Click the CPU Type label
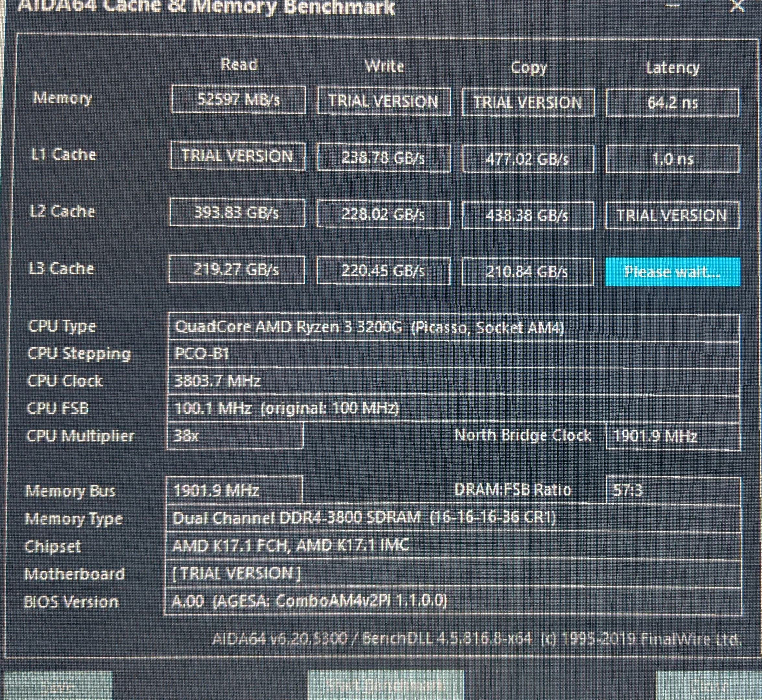The height and width of the screenshot is (700, 762). click(62, 327)
